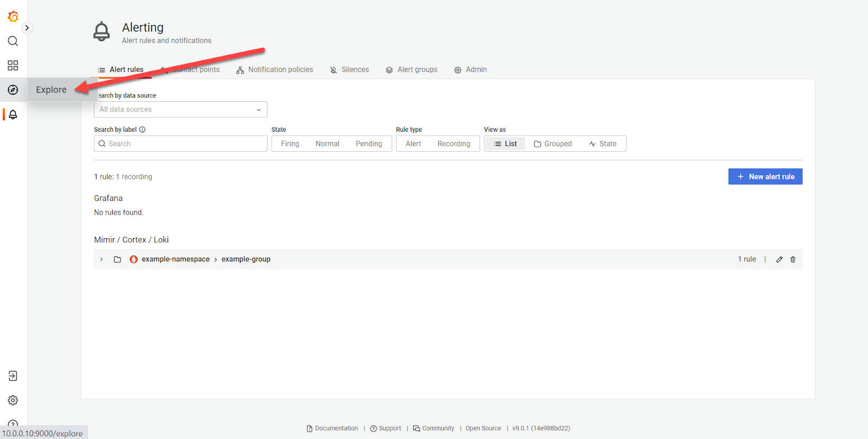
Task: Open the Dashboards grid icon
Action: [13, 66]
